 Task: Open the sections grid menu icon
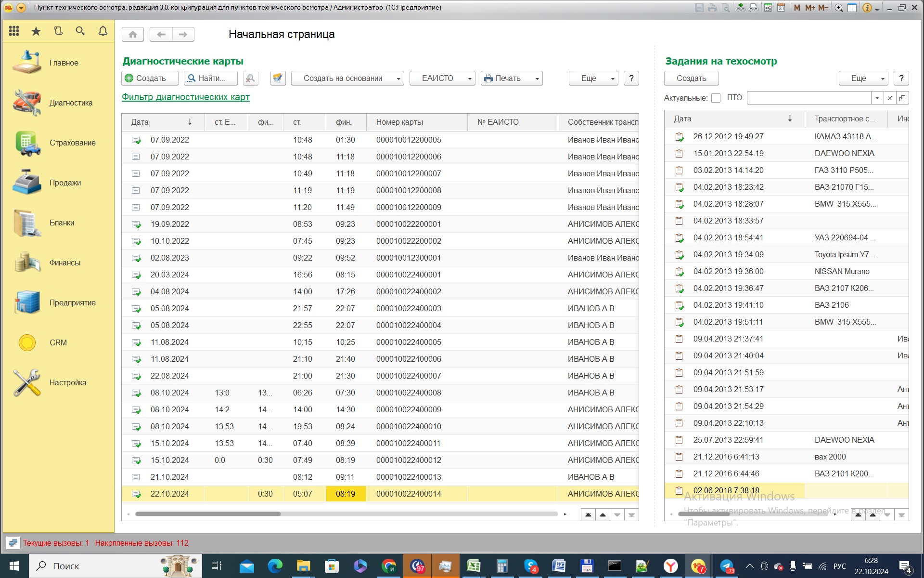tap(14, 31)
